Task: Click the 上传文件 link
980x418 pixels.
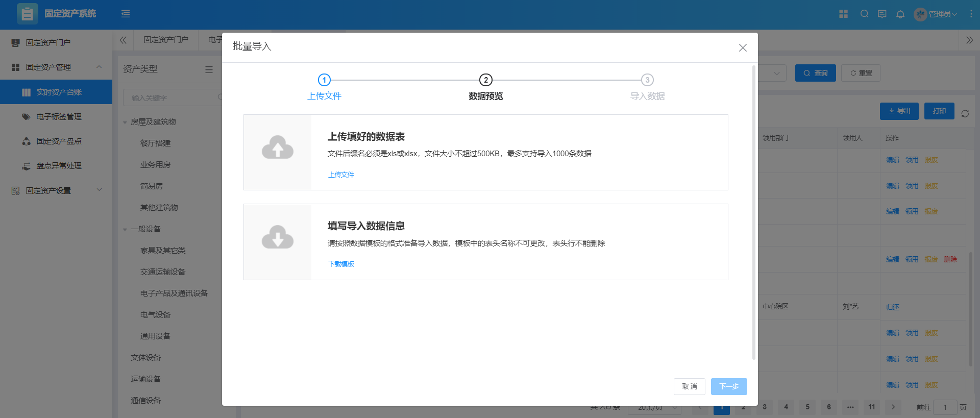Action: coord(341,175)
